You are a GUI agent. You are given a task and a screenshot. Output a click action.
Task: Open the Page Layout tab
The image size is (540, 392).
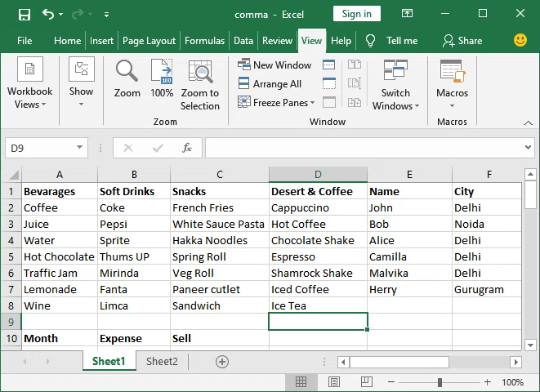[x=149, y=41]
